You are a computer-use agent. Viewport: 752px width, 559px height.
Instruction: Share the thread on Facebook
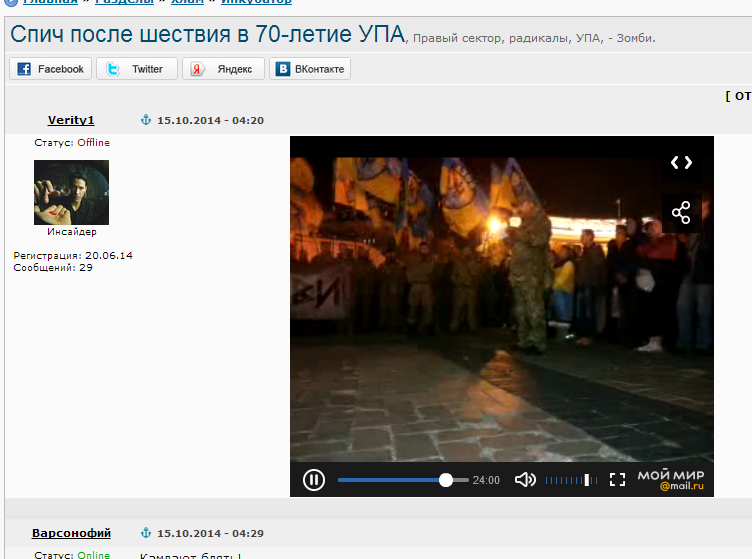[50, 69]
